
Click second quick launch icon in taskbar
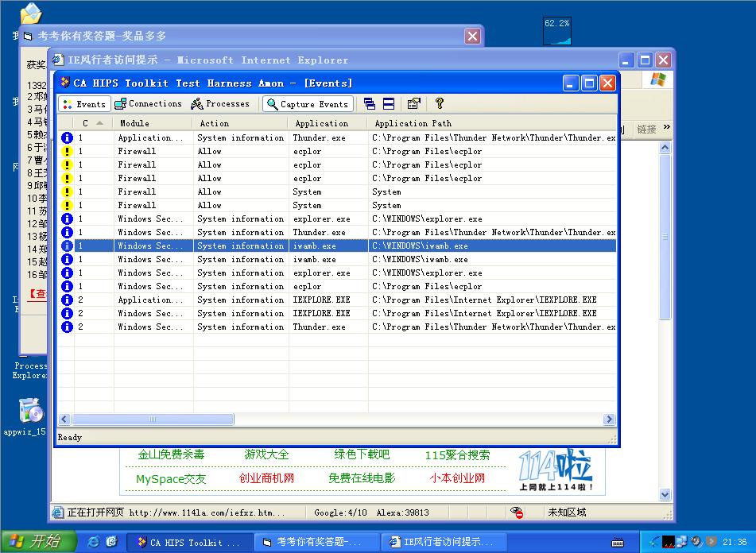[x=111, y=542]
